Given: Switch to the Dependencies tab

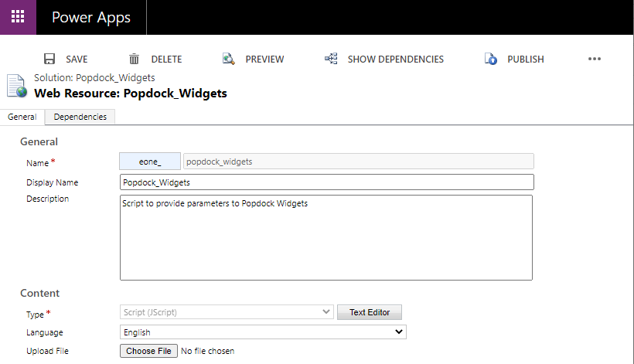Looking at the screenshot, I should coord(80,117).
